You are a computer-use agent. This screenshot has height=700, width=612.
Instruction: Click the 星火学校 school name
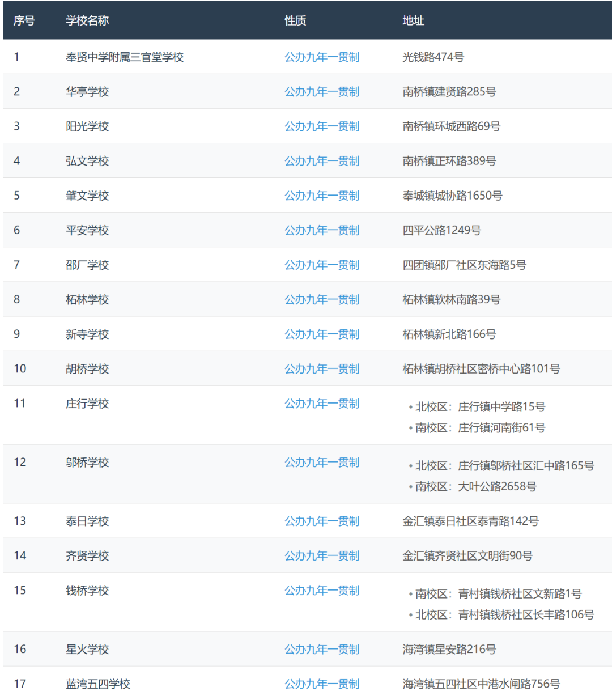87,650
